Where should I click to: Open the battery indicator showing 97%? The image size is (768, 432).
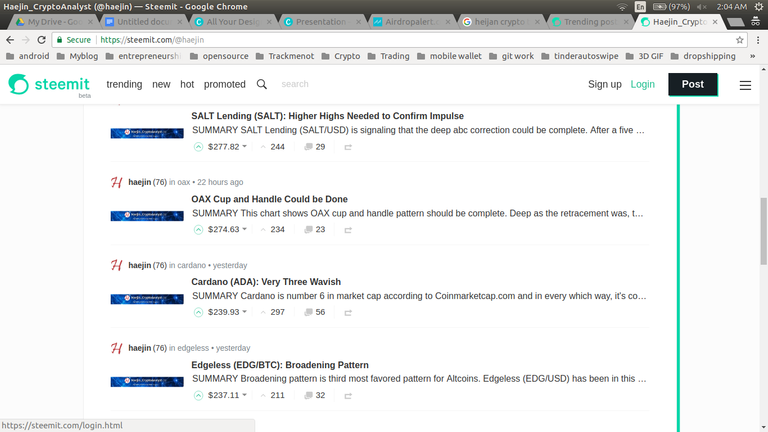click(672, 7)
